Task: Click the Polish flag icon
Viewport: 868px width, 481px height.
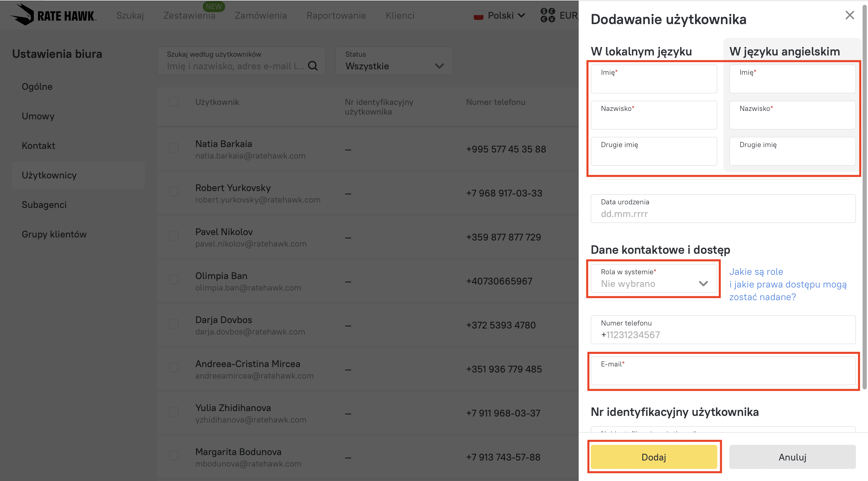Action: point(478,15)
